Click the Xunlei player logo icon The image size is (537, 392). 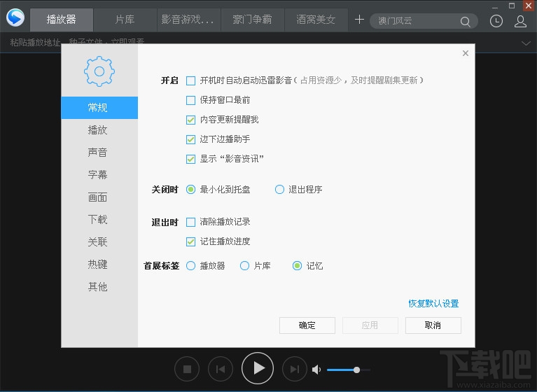(x=15, y=17)
